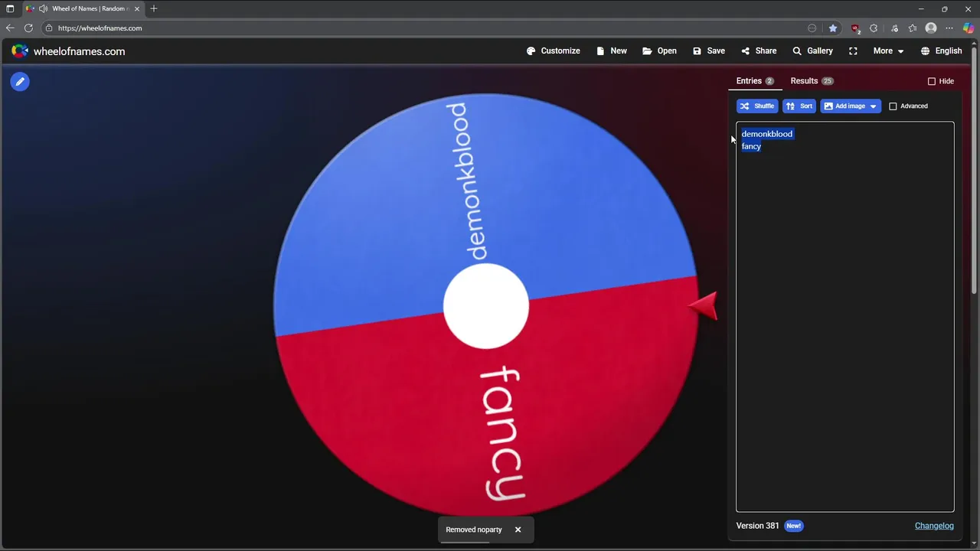Click inside the entries text box

coord(845,317)
